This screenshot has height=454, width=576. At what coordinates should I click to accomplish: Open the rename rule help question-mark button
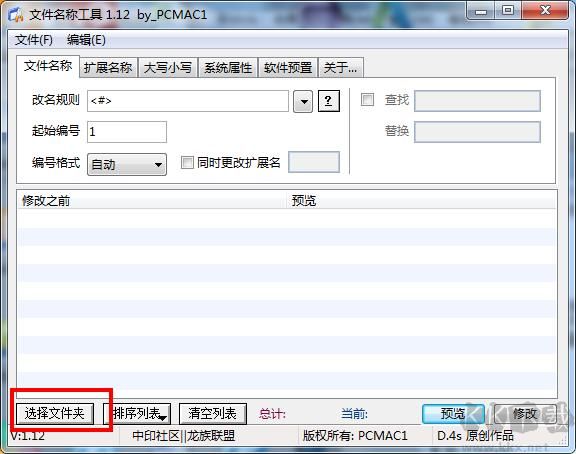328,101
